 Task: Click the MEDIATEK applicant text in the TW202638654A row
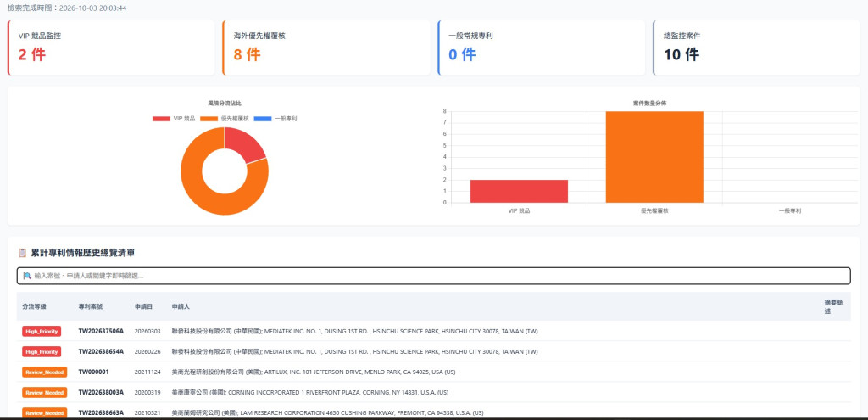(355, 351)
